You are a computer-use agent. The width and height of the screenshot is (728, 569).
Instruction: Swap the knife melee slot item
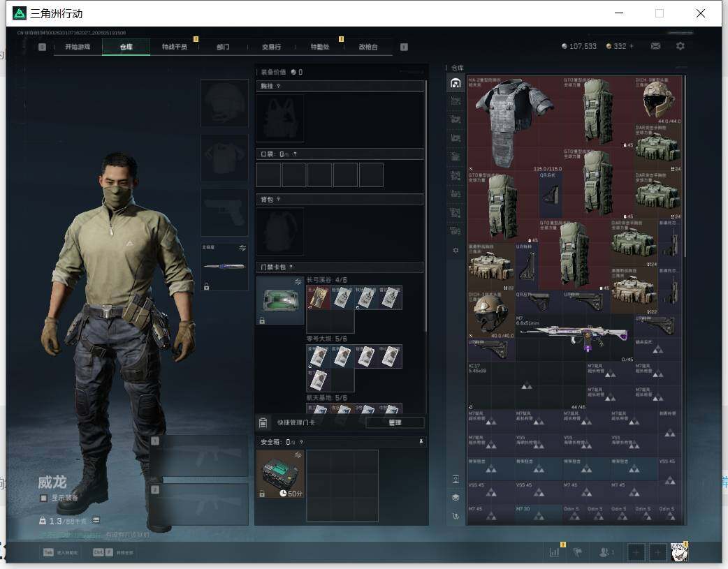242,248
